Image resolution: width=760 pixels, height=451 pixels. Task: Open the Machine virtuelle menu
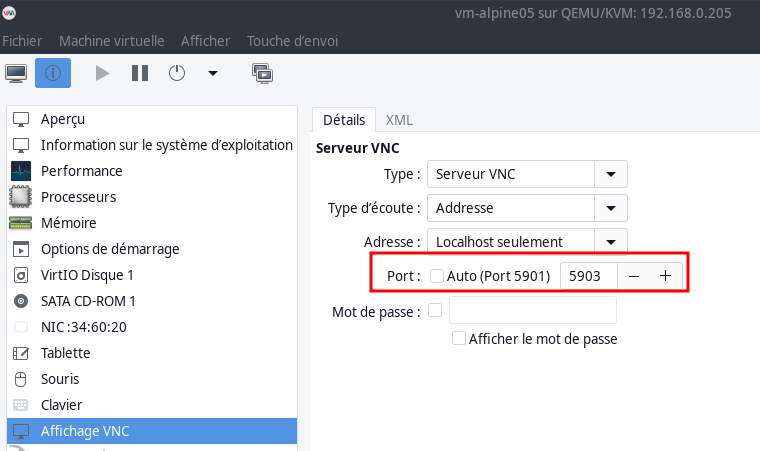tap(112, 41)
